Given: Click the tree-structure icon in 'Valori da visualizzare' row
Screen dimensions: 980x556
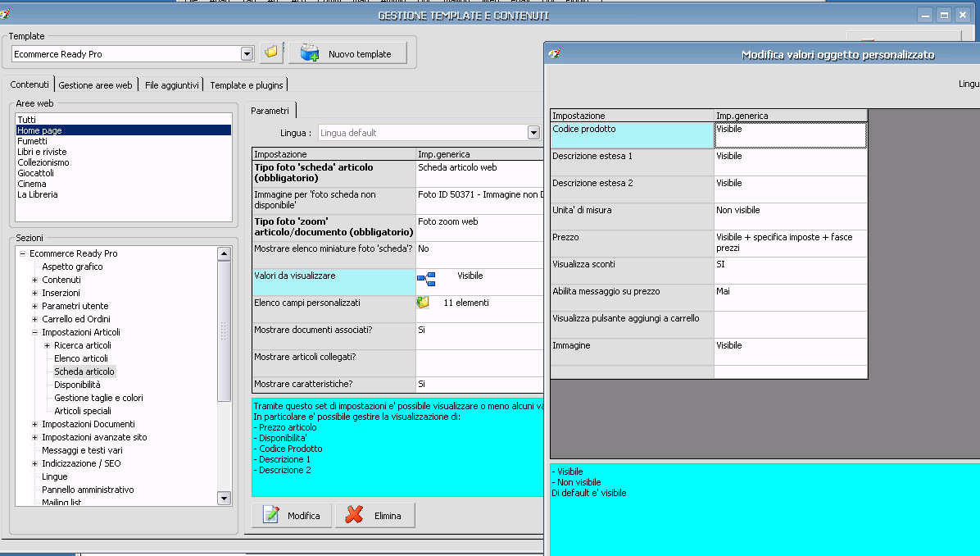Looking at the screenshot, I should point(426,279).
